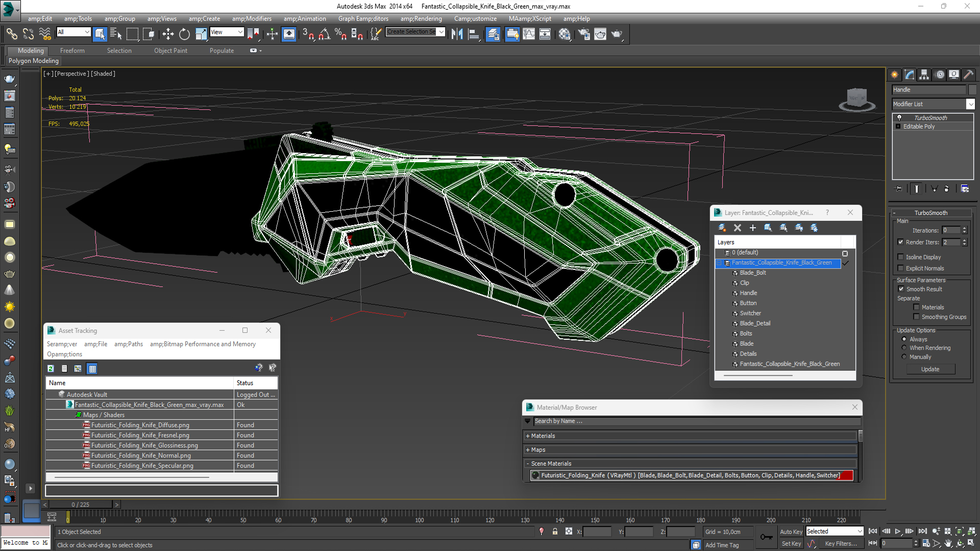
Task: Click the Render Production teapot icon
Action: click(x=617, y=34)
